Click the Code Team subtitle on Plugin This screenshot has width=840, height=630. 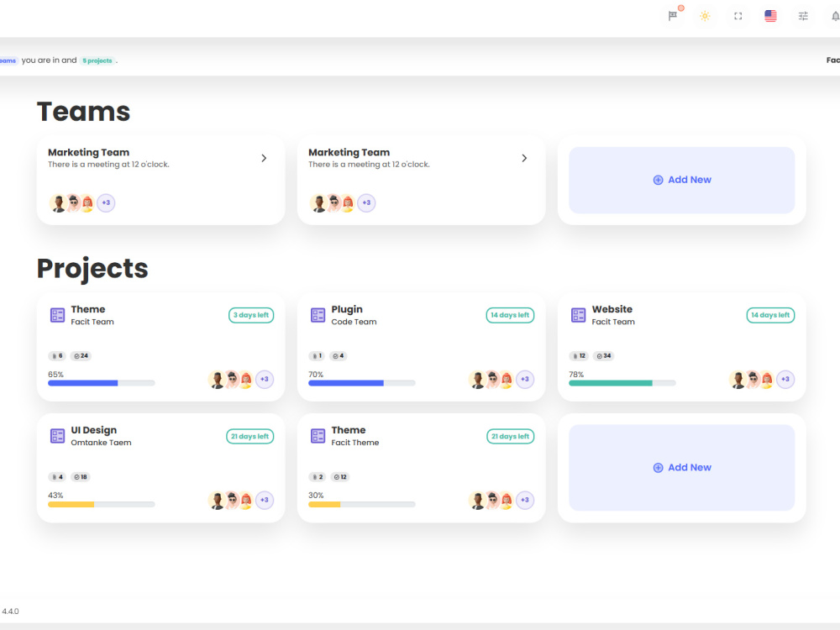tap(354, 322)
